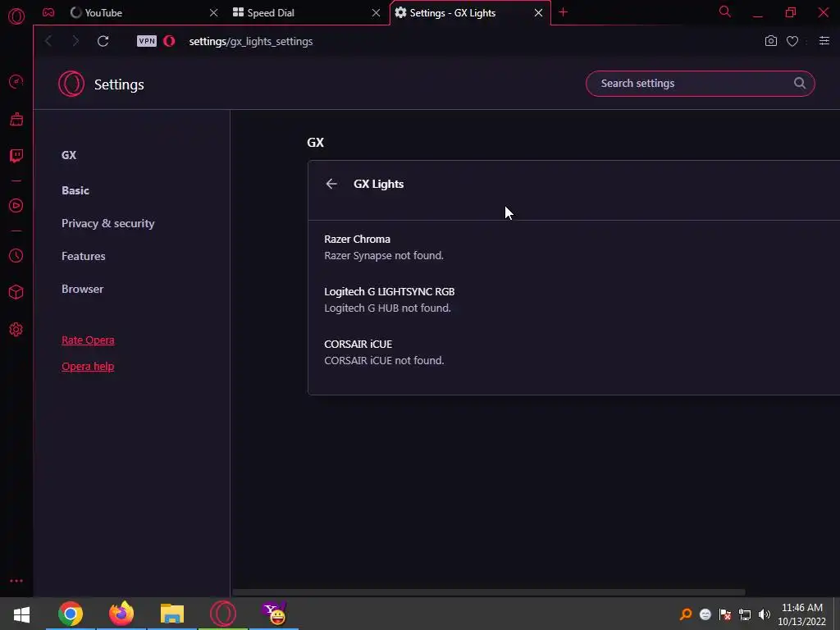Close the Settings - GX Lights tab
840x630 pixels.
coord(538,13)
